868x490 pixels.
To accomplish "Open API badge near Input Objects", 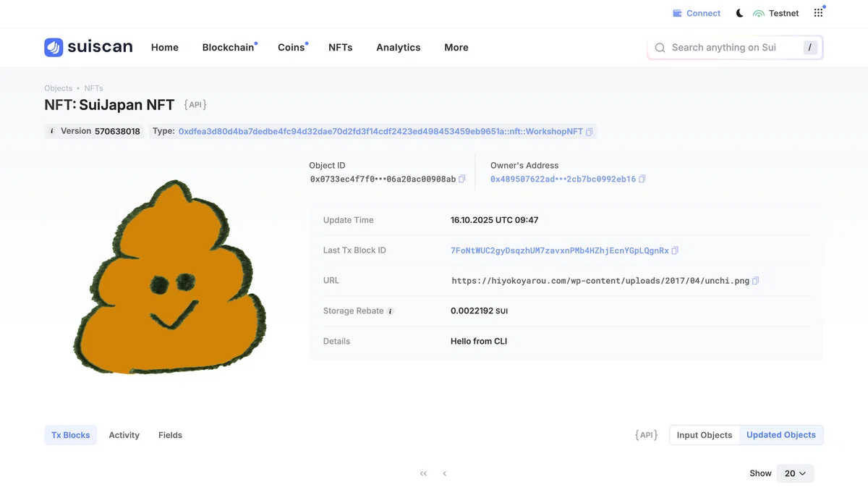I will click(646, 435).
